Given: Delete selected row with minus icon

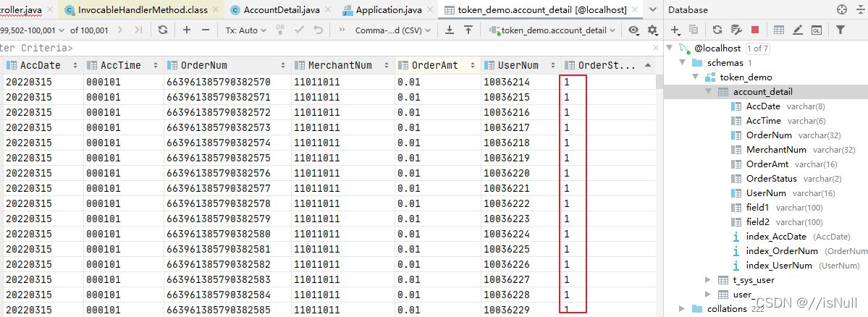Looking at the screenshot, I should (x=205, y=30).
